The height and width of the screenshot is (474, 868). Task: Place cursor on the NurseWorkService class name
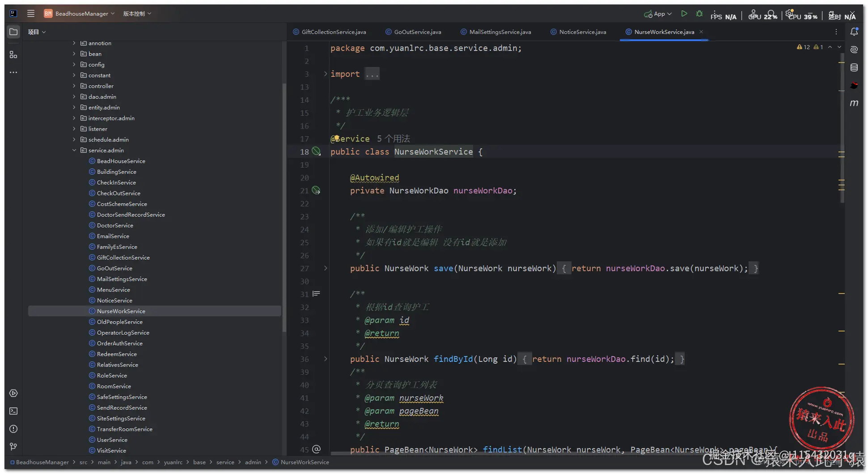433,151
